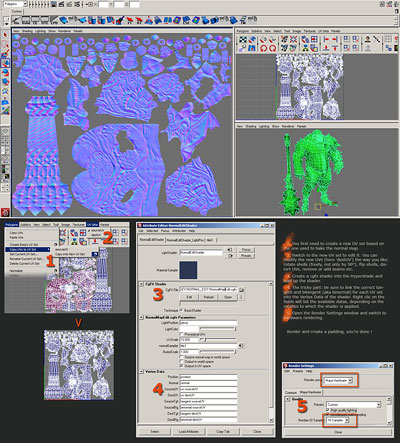
Task: Toggle the Output in UV space checkbox
Action: (182, 366)
